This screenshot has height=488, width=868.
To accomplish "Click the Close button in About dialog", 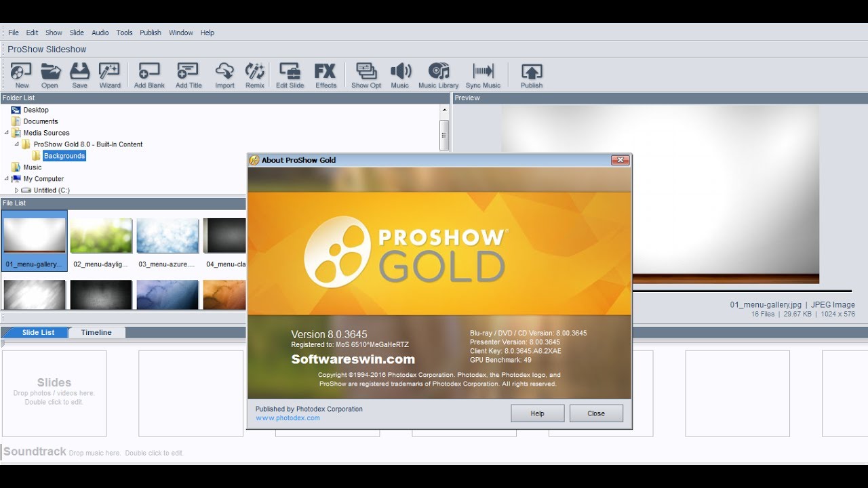I will click(596, 413).
